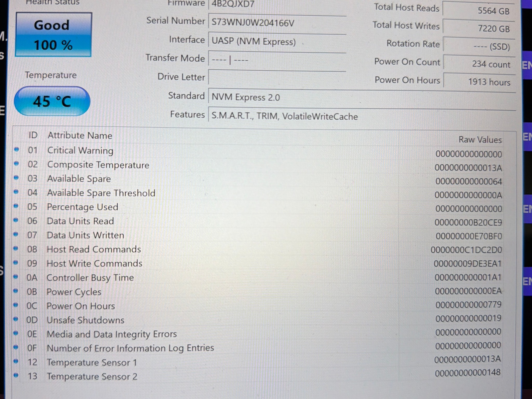This screenshot has width=532, height=399.
Task: Click the status dot for Available Spare Threshold
Action: coord(16,192)
